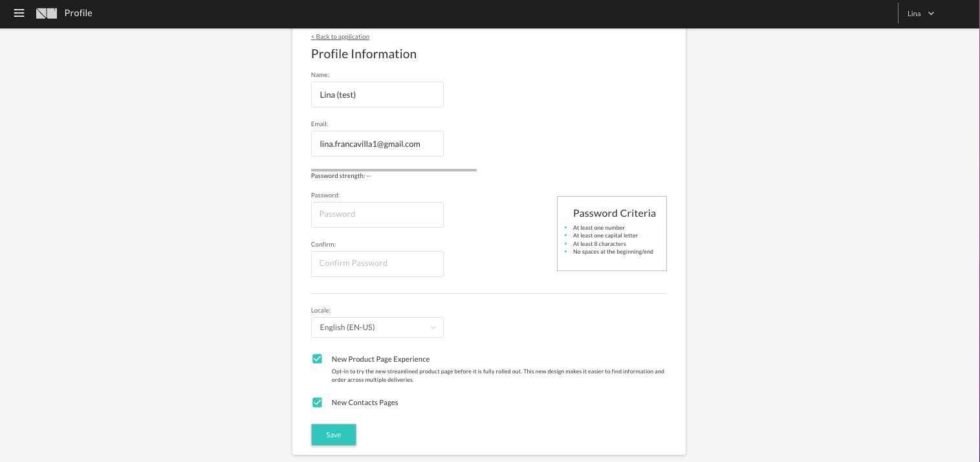The width and height of the screenshot is (980, 462).
Task: Click the New Product Page Experience label
Action: tap(380, 359)
